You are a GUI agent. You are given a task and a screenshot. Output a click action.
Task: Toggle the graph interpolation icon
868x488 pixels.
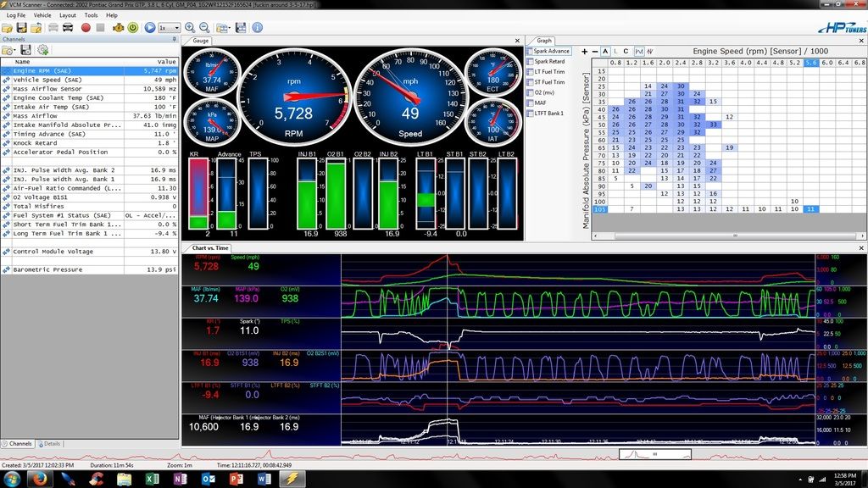tap(639, 51)
